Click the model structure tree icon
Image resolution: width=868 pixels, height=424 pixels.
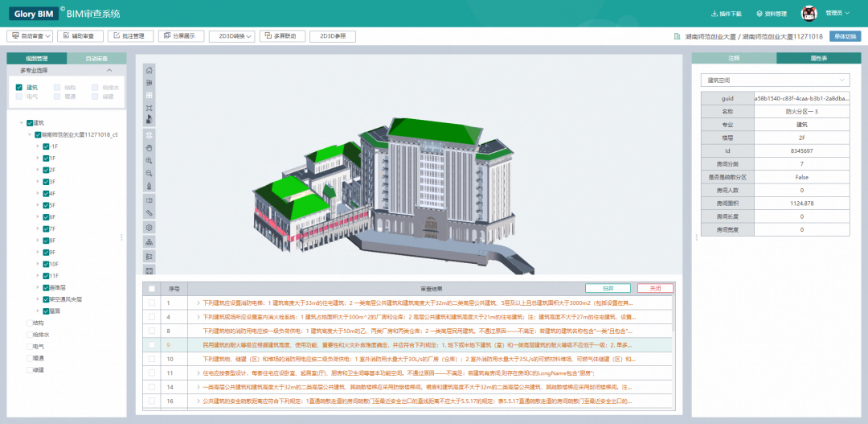point(149,241)
